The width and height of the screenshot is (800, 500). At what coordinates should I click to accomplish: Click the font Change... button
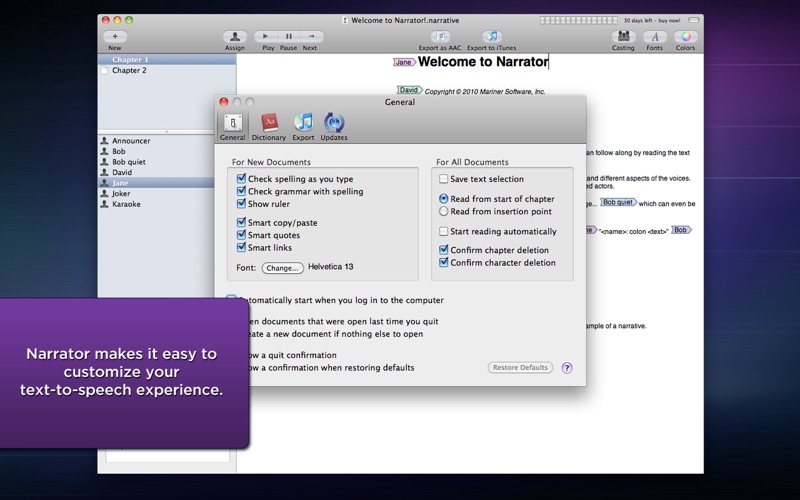point(282,268)
